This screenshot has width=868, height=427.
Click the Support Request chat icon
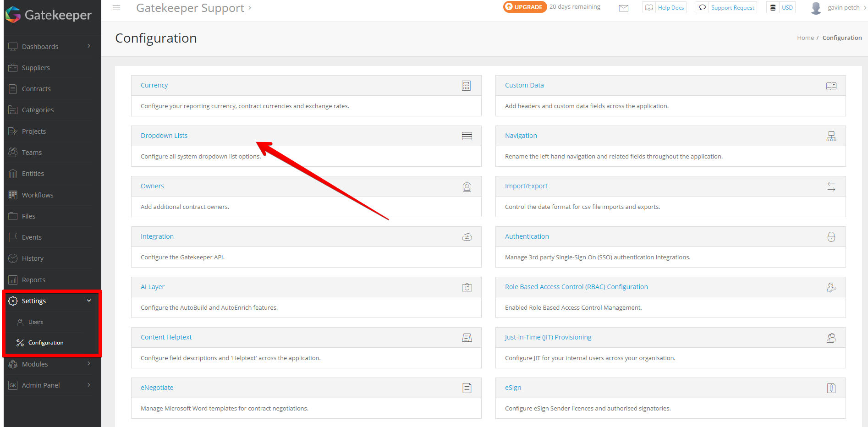(702, 7)
